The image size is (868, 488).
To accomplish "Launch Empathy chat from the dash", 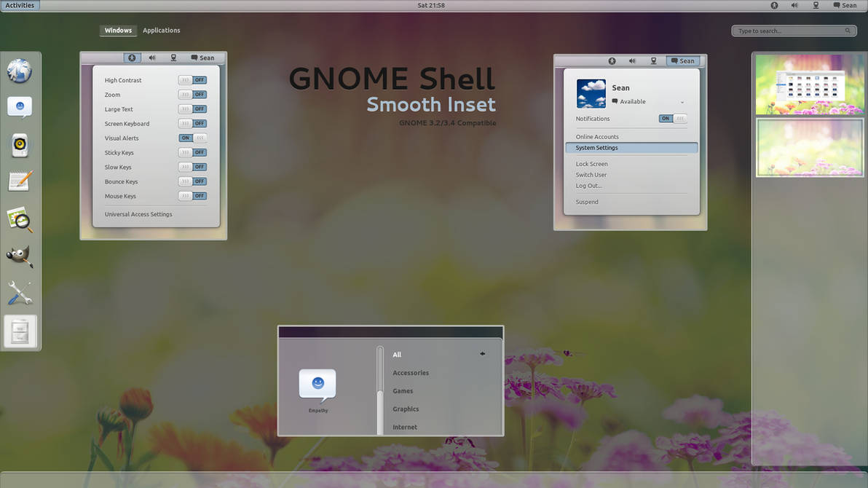I will 20,107.
